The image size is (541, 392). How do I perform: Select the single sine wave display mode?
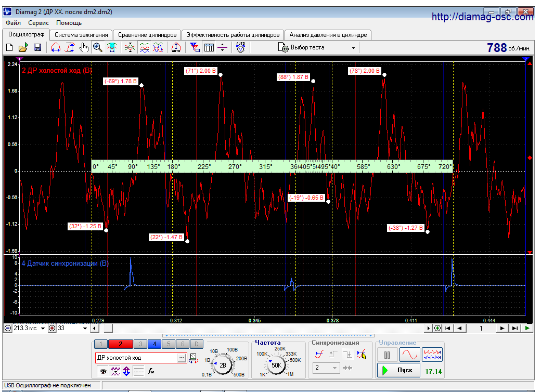click(x=409, y=355)
